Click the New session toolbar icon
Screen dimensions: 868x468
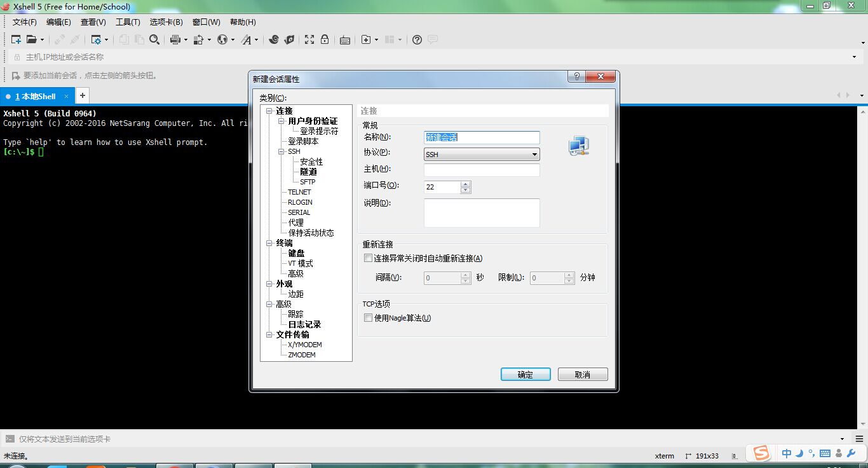click(x=16, y=39)
